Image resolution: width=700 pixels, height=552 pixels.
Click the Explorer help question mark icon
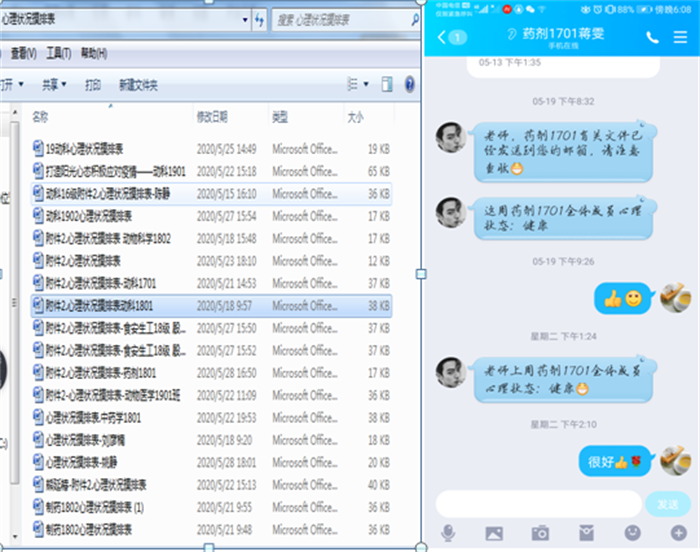pyautogui.click(x=410, y=84)
